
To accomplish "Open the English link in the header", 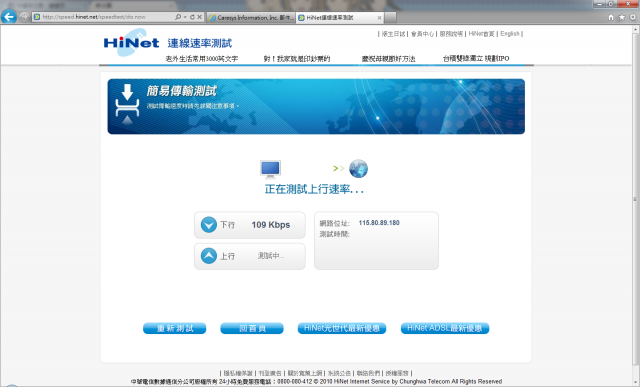I will coord(510,34).
